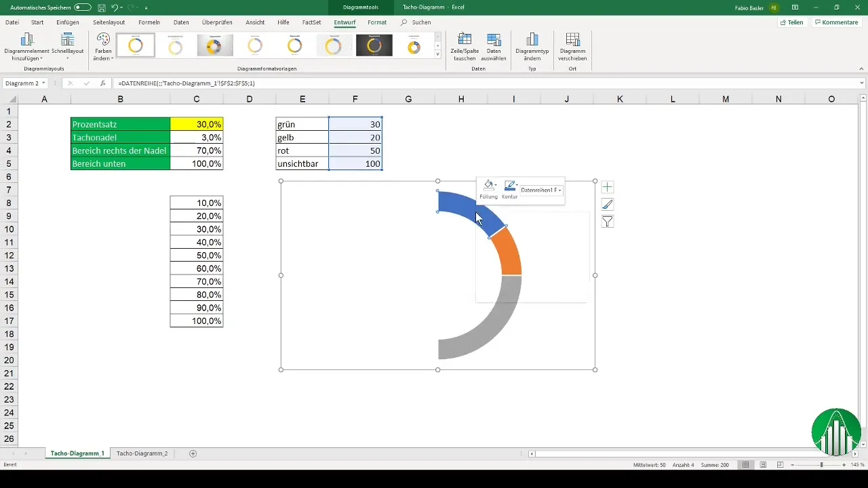Click into the DATENREIHE formula bar

(x=485, y=83)
